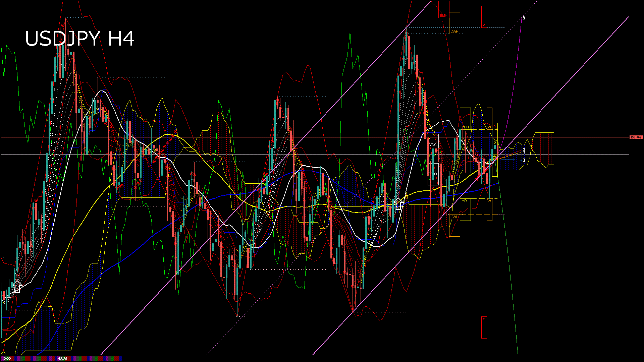Viewport: 644px width, 362px height.
Task: Click the USDJPY H4 chart title
Action: point(80,39)
